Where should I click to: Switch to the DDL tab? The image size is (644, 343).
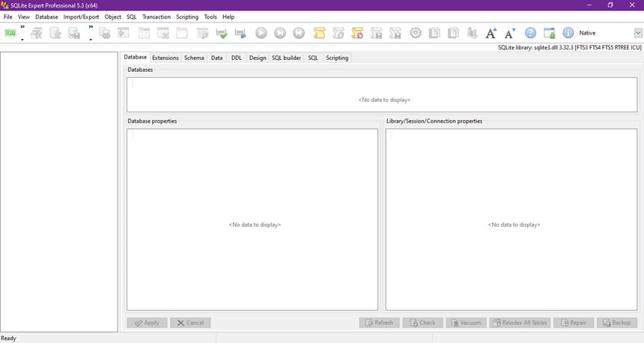(x=237, y=58)
